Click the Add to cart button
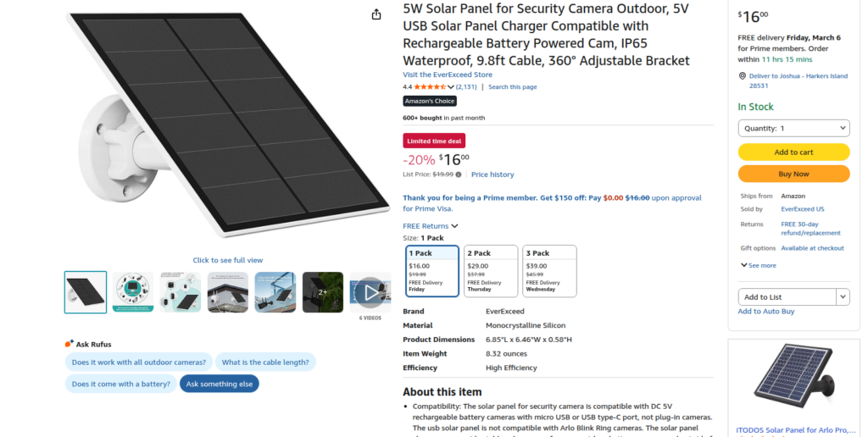 793,152
